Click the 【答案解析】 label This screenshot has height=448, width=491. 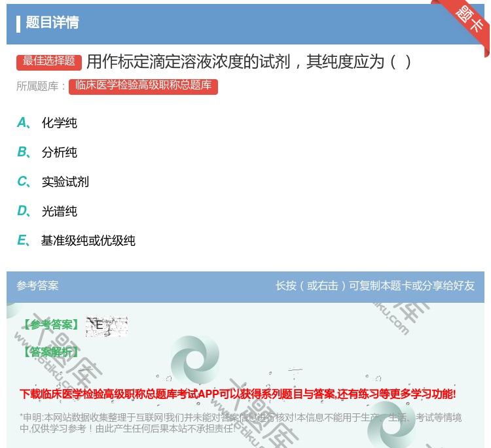[x=52, y=352]
